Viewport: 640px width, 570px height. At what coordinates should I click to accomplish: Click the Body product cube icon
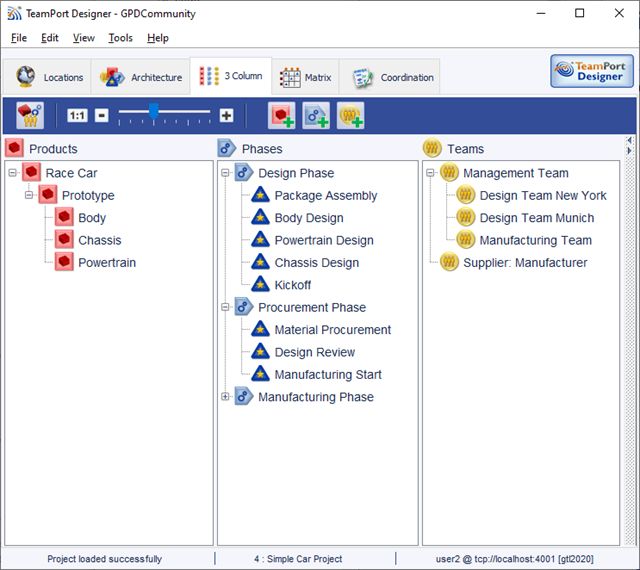tap(64, 217)
